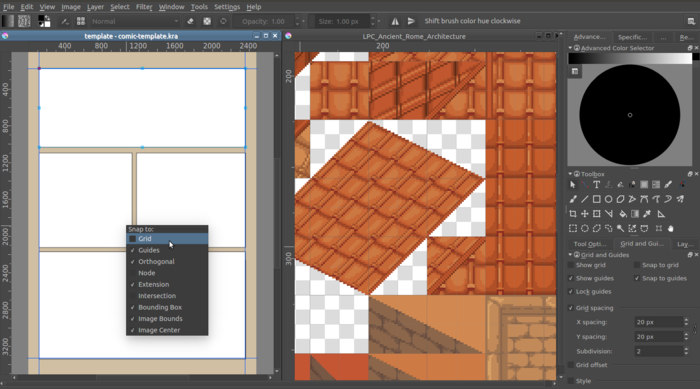Collapse the Grid and Guides docker
Screen dimensions: 700x389
(x=570, y=255)
